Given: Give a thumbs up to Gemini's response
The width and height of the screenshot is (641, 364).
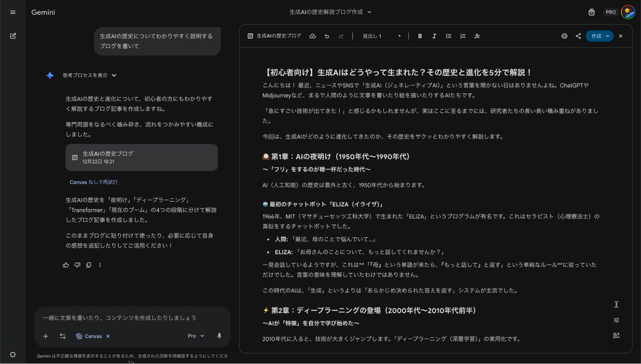Looking at the screenshot, I should (66, 265).
